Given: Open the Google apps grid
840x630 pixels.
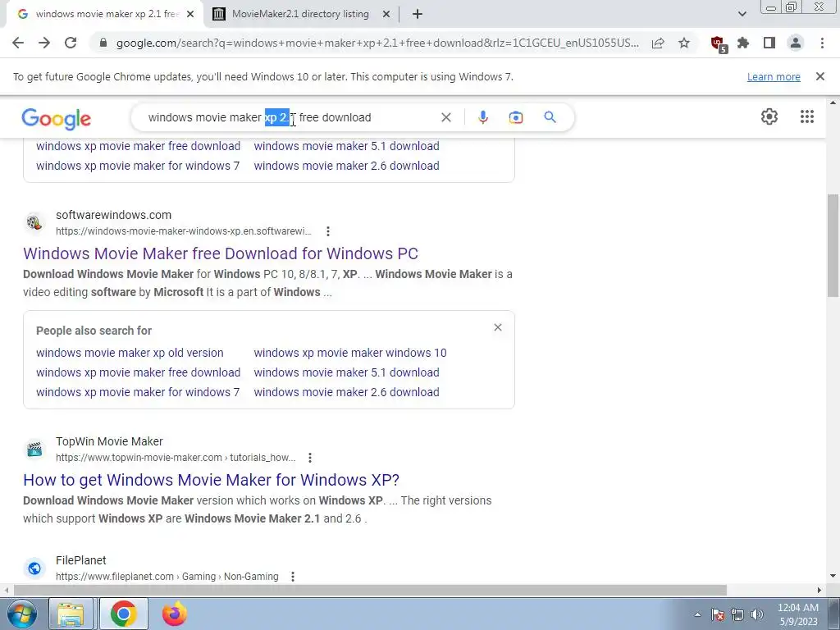Looking at the screenshot, I should [x=807, y=116].
